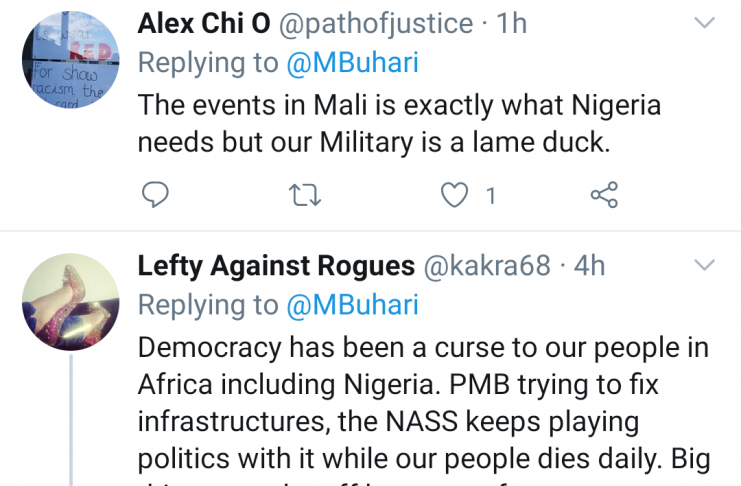The height and width of the screenshot is (486, 741).
Task: Open the tweet about events in Mali
Action: coord(400,122)
